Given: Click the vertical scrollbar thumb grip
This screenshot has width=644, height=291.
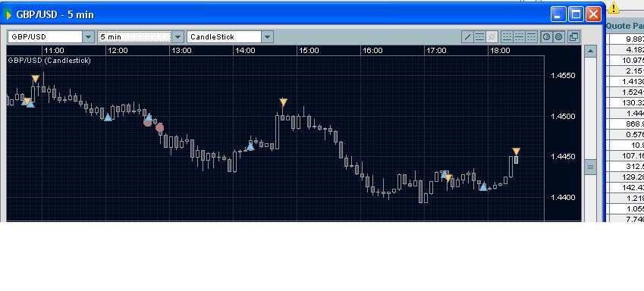Looking at the screenshot, I should [x=590, y=167].
